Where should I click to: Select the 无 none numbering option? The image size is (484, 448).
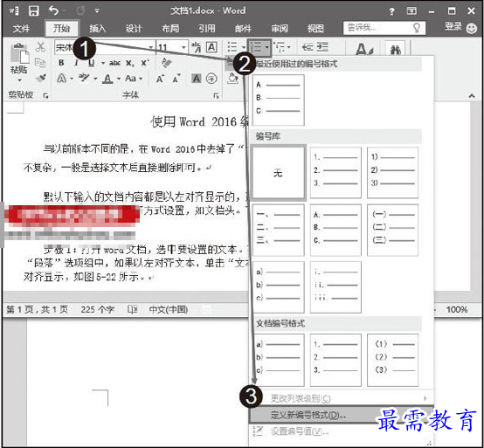tap(278, 173)
